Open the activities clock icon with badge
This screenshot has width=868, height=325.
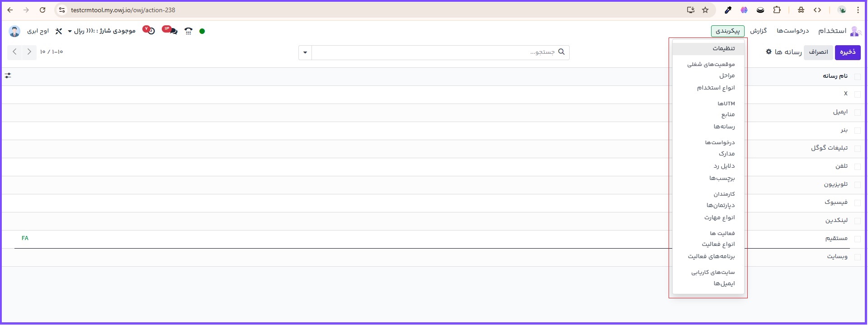(x=150, y=31)
